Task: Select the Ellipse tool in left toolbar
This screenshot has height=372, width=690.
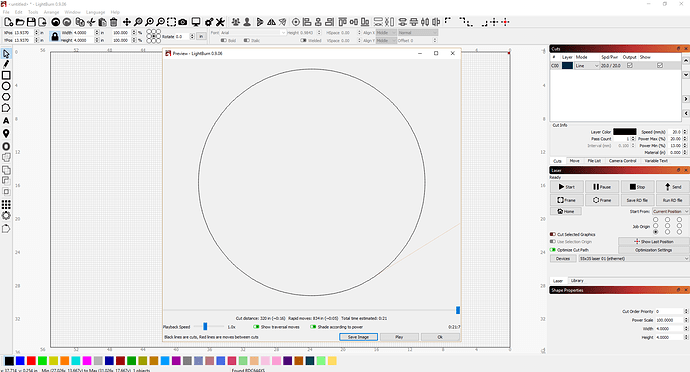Action: tap(6, 86)
